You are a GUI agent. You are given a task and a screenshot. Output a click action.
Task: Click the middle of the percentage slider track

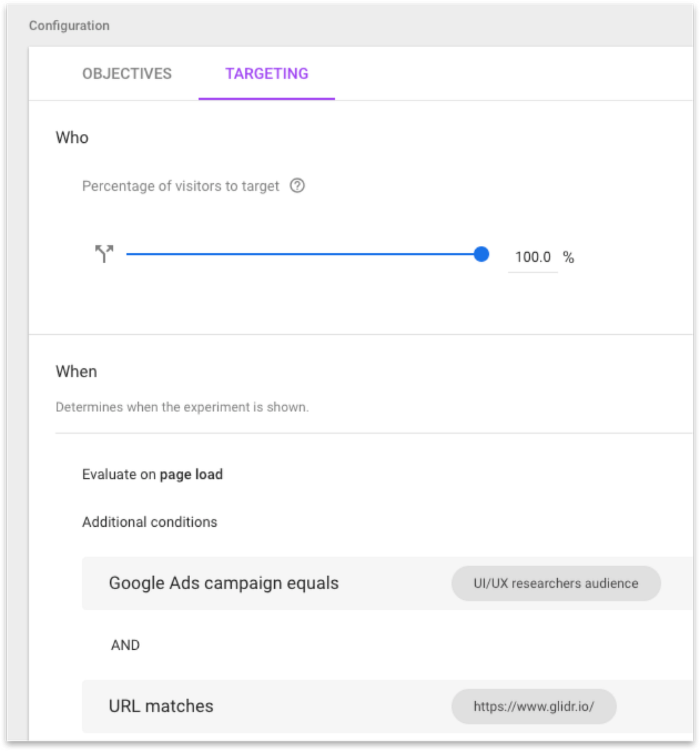(x=304, y=254)
